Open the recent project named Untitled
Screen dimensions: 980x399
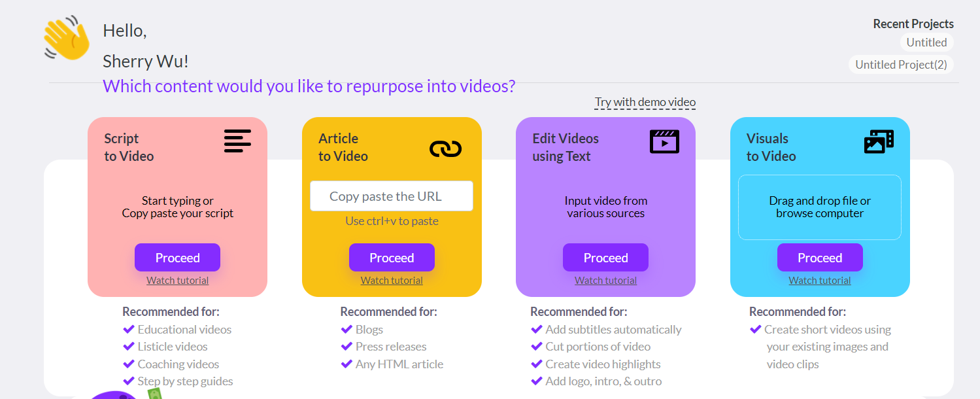click(926, 43)
